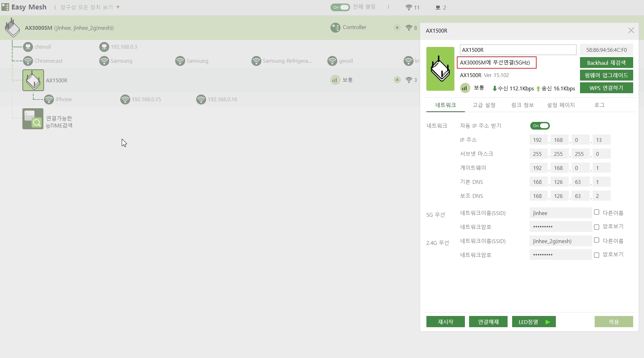Open the ipTIME search device icon

[33, 119]
